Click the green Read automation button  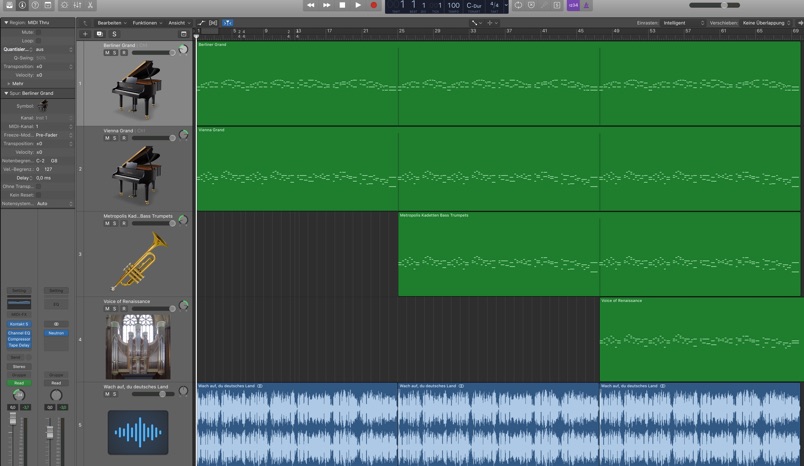pyautogui.click(x=19, y=383)
